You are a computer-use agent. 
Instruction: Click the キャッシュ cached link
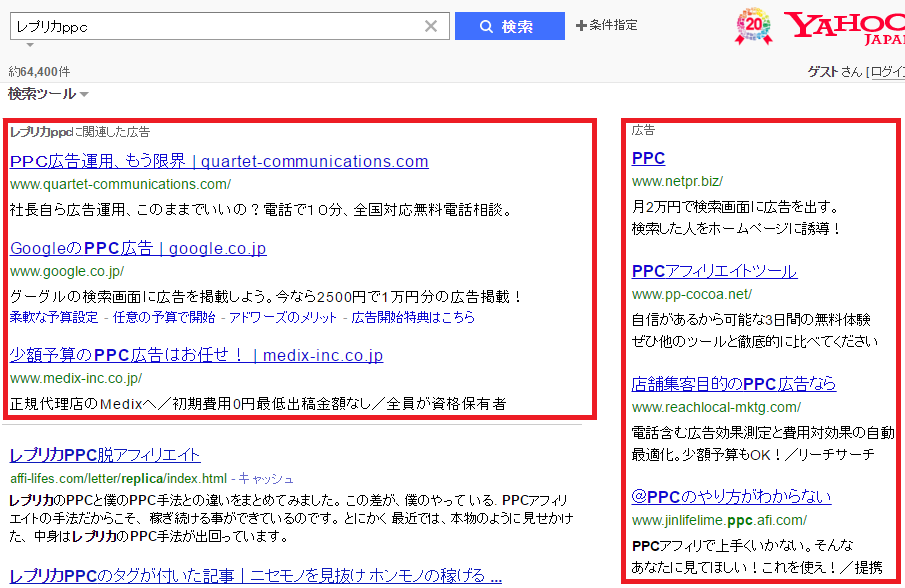pos(266,478)
